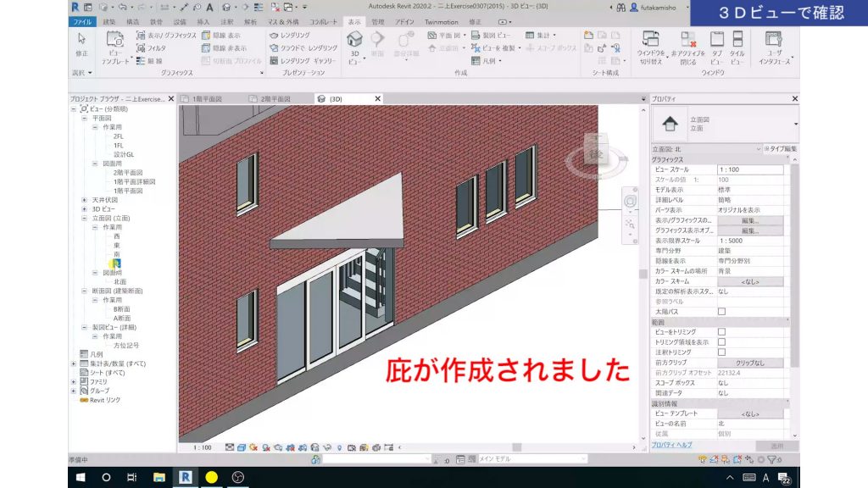Screen dimensions: 868x488
Task: Toggle the 細線 (Thin Lines) icon
Action: 141,61
